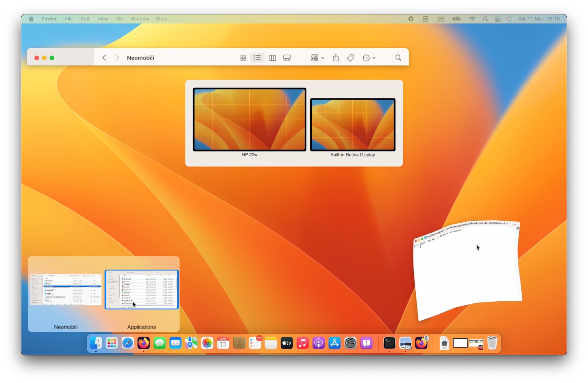This screenshot has width=588, height=383.
Task: Open the Go menu
Action: [x=120, y=19]
